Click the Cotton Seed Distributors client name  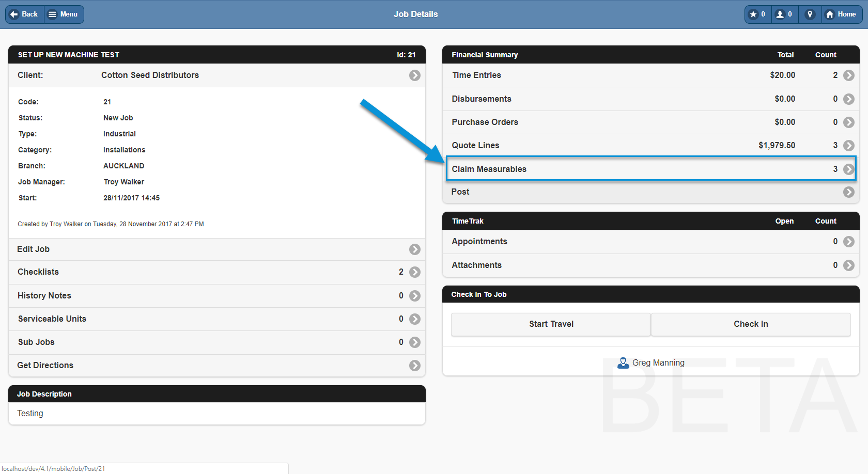pyautogui.click(x=150, y=75)
